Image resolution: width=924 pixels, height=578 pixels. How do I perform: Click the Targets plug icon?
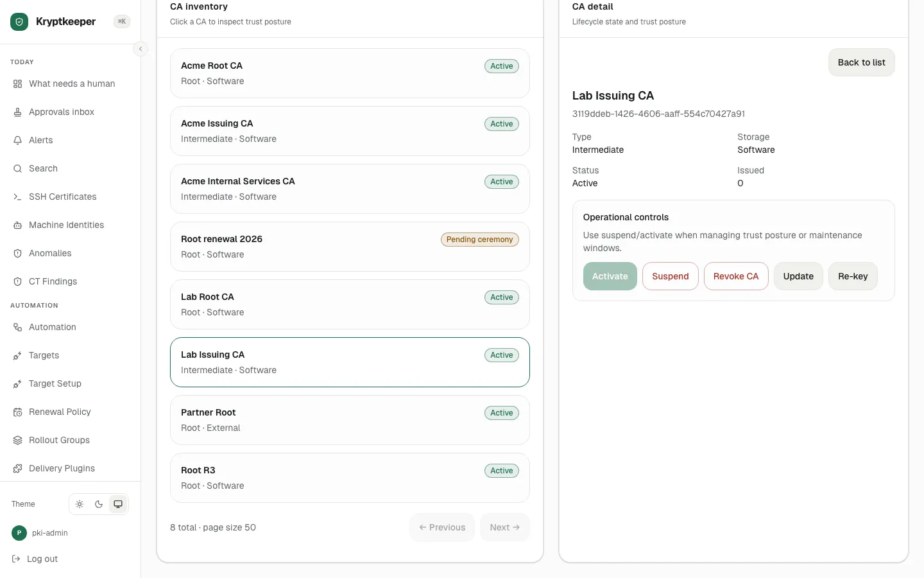(x=17, y=356)
